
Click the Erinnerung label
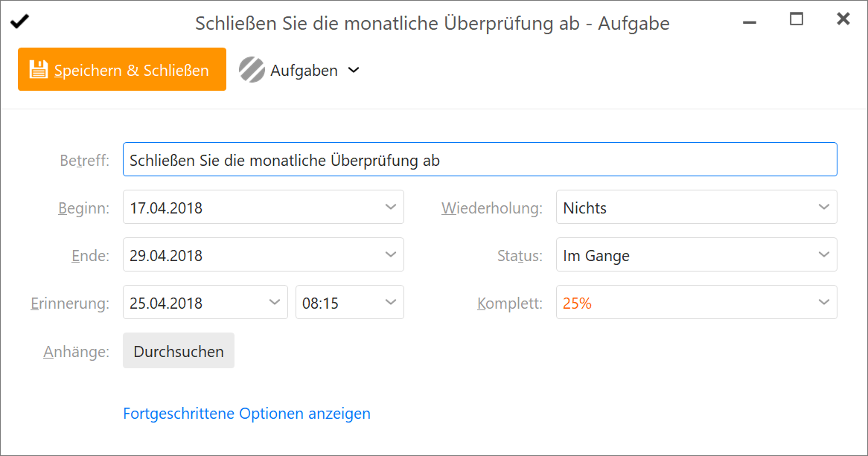70,304
